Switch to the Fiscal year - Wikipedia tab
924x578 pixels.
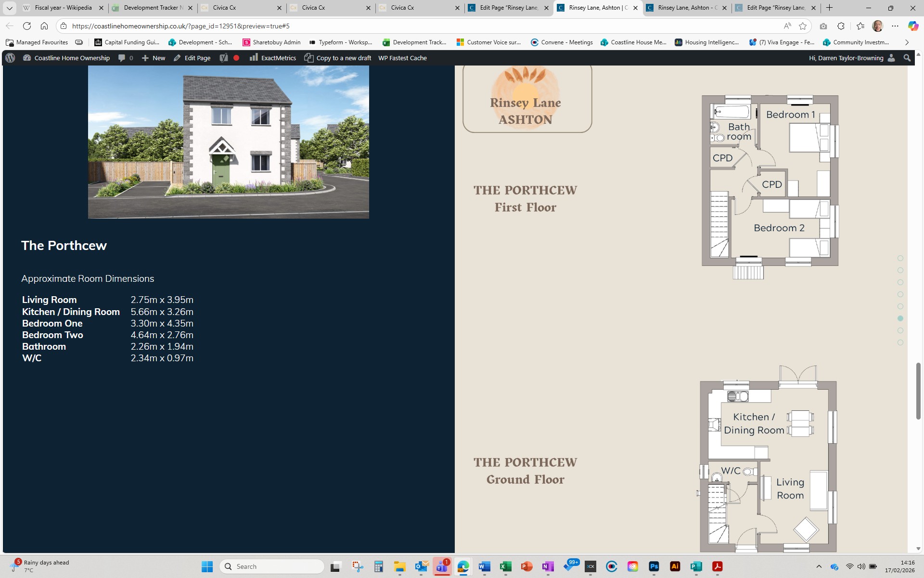pyautogui.click(x=63, y=8)
